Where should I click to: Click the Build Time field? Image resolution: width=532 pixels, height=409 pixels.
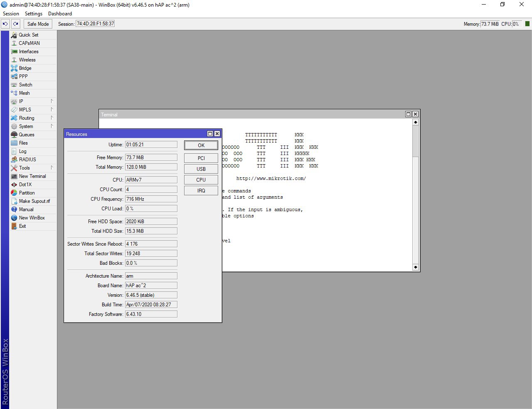coord(151,305)
